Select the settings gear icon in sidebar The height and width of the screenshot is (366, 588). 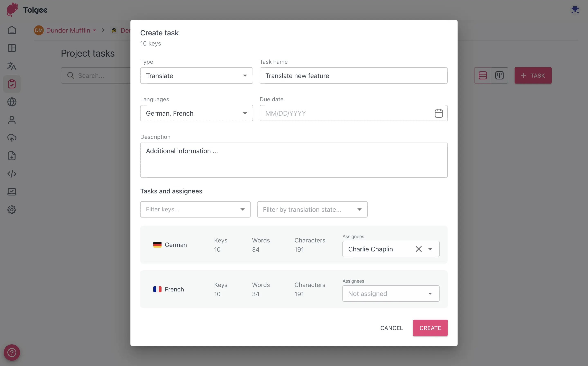click(x=12, y=210)
